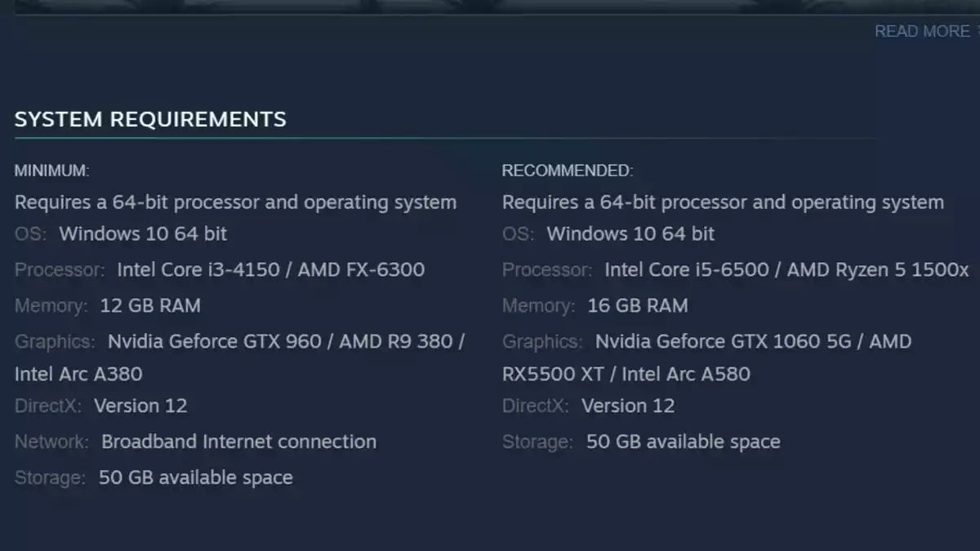Click the Nvidia Geforce GTX 960 graphics text

pyautogui.click(x=214, y=341)
